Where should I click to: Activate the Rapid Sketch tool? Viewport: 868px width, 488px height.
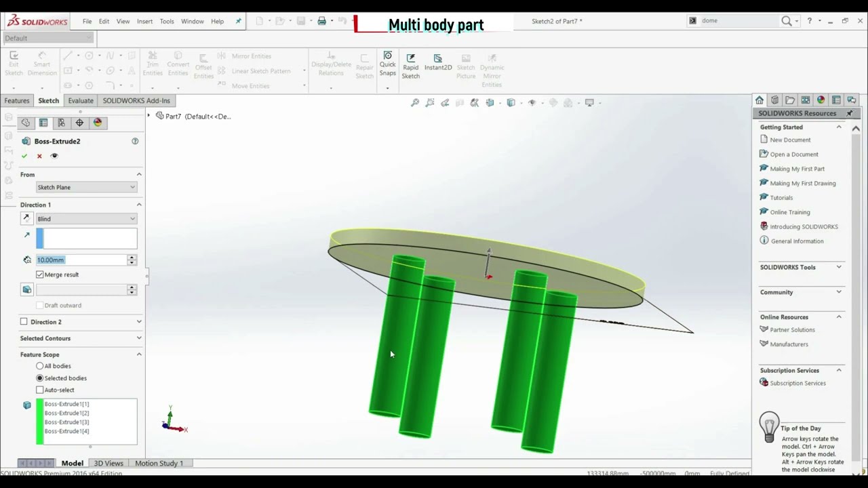click(411, 66)
